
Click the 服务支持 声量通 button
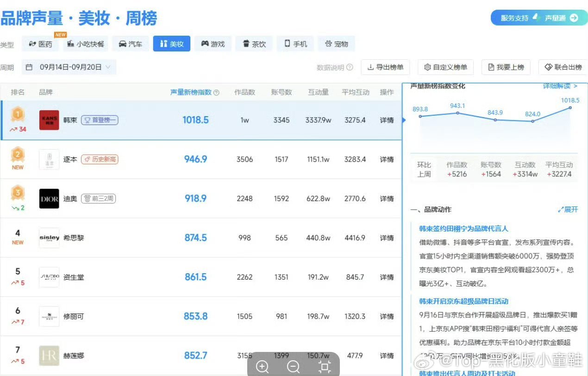[538, 18]
